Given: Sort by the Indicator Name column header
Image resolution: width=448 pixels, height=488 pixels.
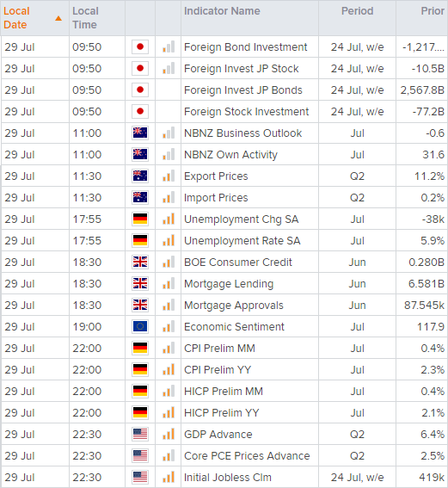Looking at the screenshot, I should (x=222, y=11).
